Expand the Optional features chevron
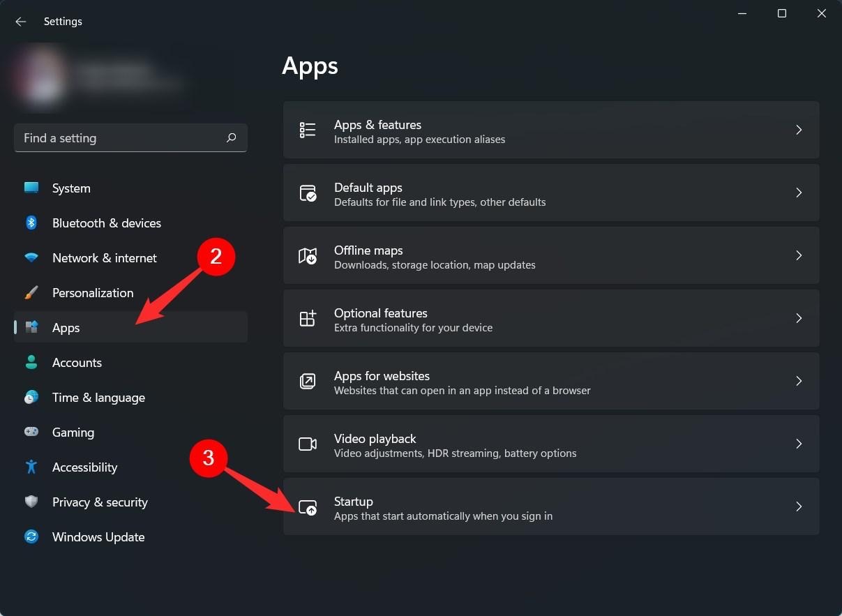The width and height of the screenshot is (842, 616). [799, 318]
